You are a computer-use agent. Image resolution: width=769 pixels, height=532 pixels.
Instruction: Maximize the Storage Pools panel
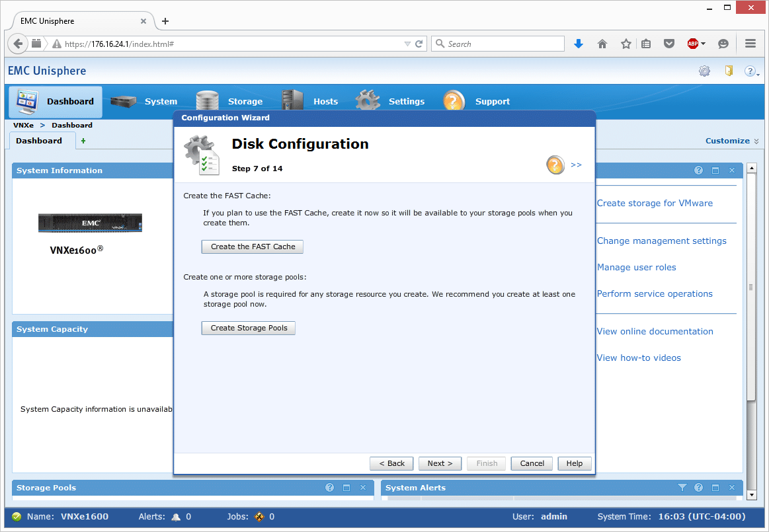(x=346, y=488)
